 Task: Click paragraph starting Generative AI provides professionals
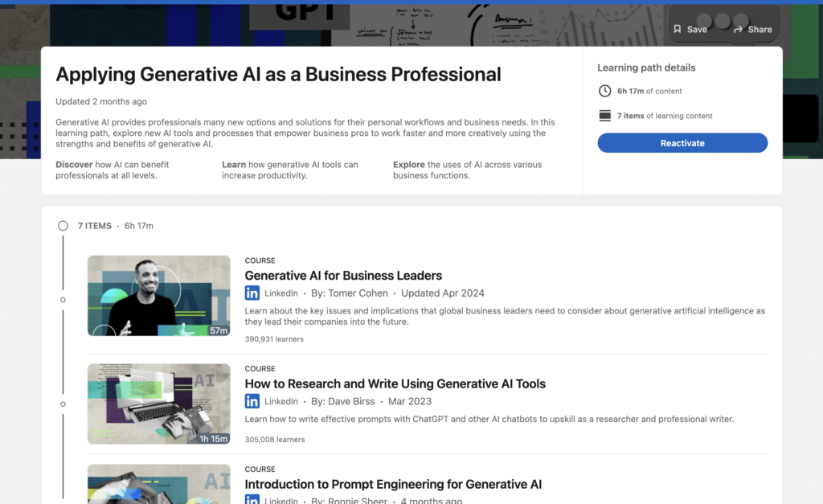tap(305, 133)
